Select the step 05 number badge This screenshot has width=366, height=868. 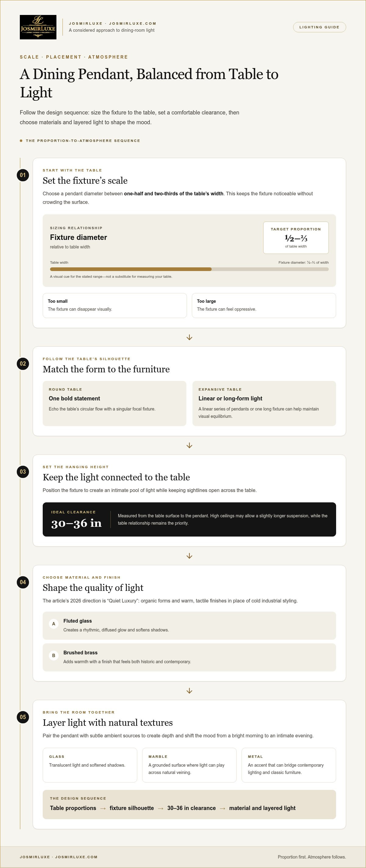pos(23,717)
